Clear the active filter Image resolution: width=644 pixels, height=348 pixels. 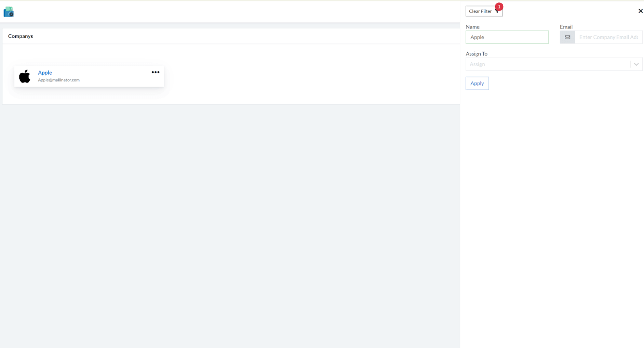pyautogui.click(x=480, y=11)
